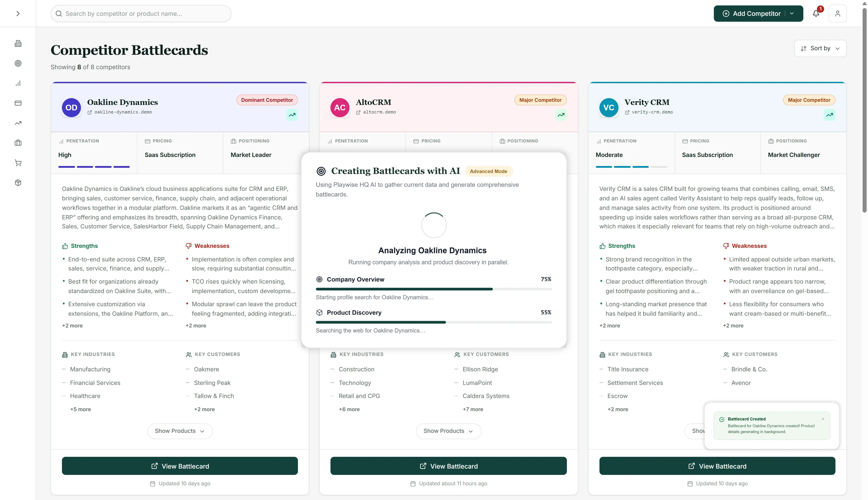Open the briefcase icon in the sidebar

[x=18, y=143]
